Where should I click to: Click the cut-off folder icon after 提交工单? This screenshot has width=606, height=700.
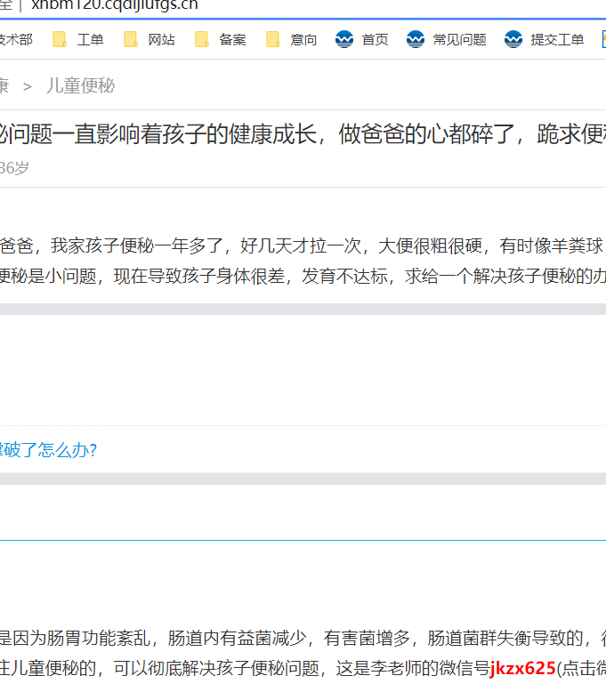click(602, 39)
